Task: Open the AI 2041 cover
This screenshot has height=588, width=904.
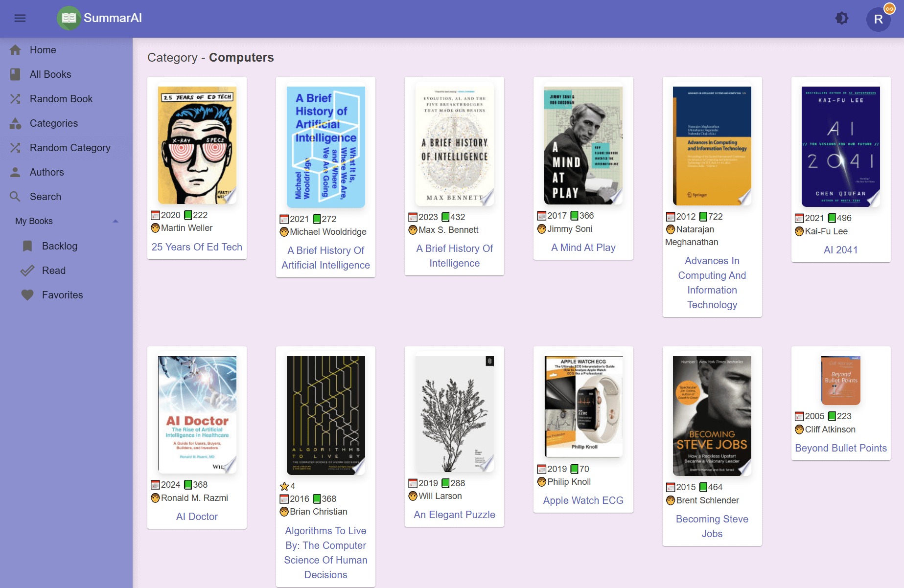Action: [x=841, y=147]
